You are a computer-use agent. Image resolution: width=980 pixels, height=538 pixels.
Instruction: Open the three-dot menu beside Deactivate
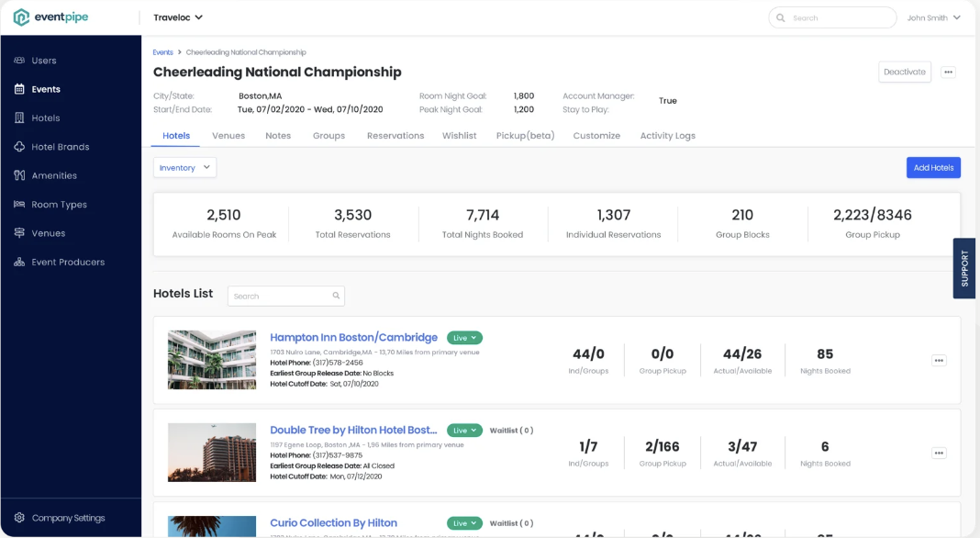(x=949, y=73)
